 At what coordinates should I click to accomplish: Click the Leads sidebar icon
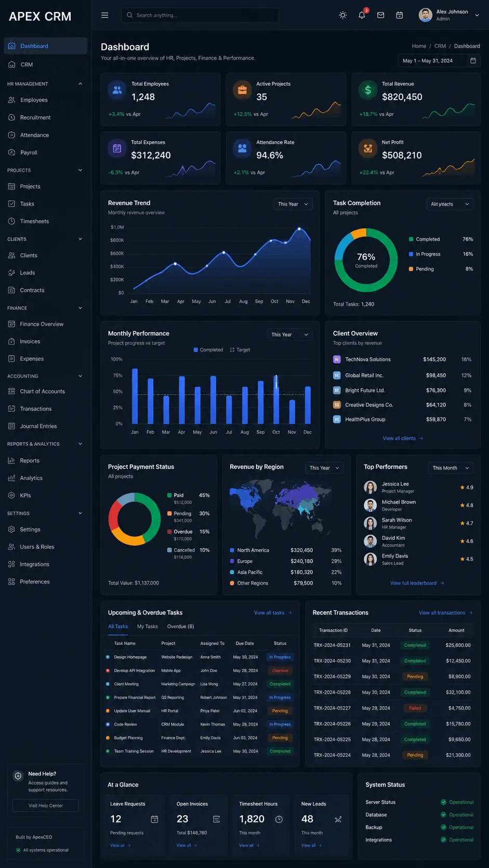(11, 273)
